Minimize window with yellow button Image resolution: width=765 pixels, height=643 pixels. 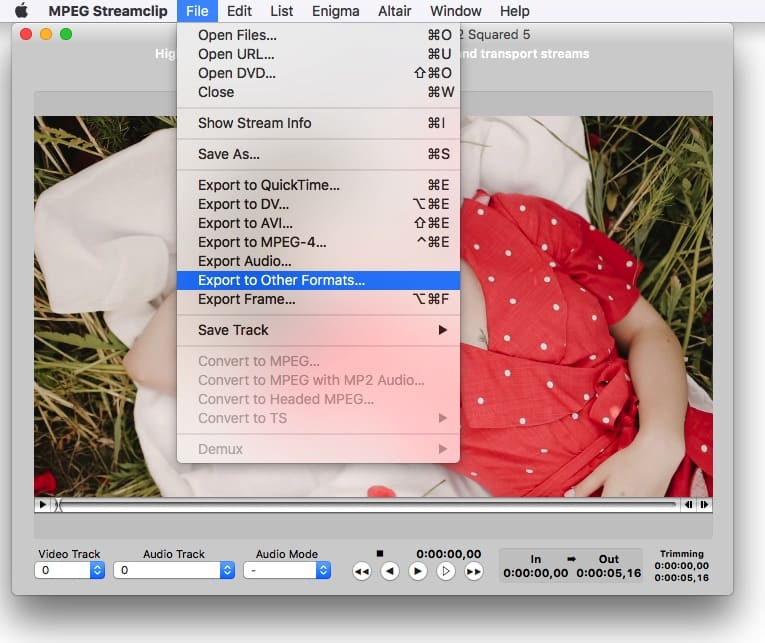(x=46, y=34)
